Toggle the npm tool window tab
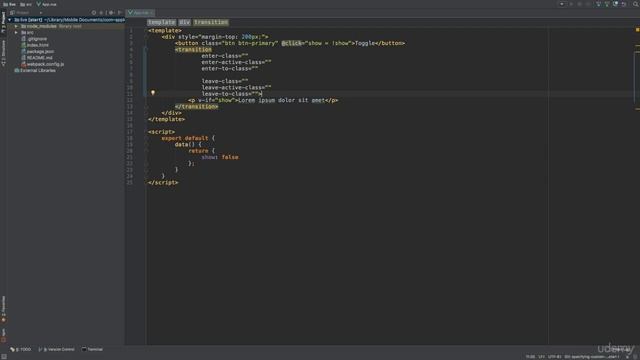Viewport: 640px width, 360px height. [4, 335]
